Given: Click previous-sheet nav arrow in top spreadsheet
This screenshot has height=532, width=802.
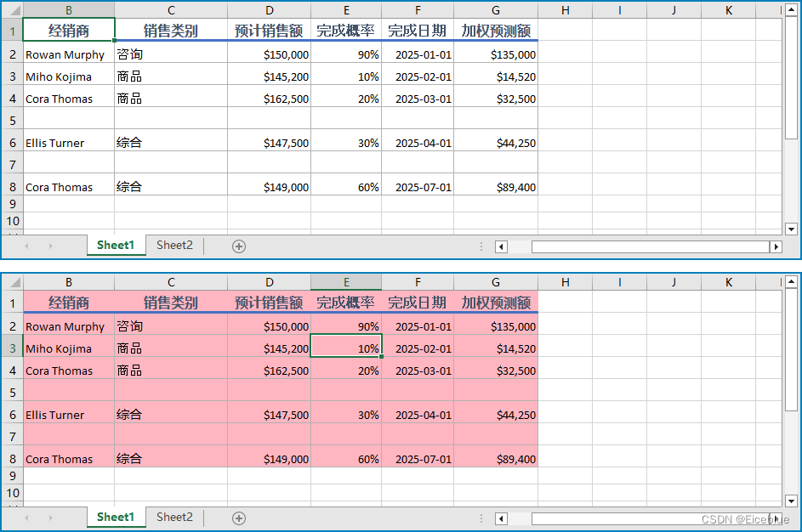Looking at the screenshot, I should coord(26,246).
